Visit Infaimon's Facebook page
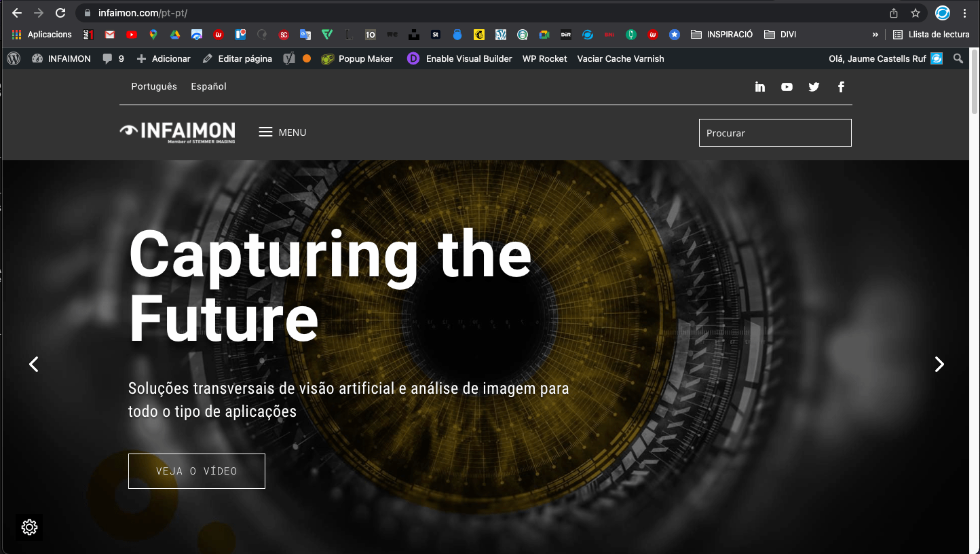 pos(841,86)
